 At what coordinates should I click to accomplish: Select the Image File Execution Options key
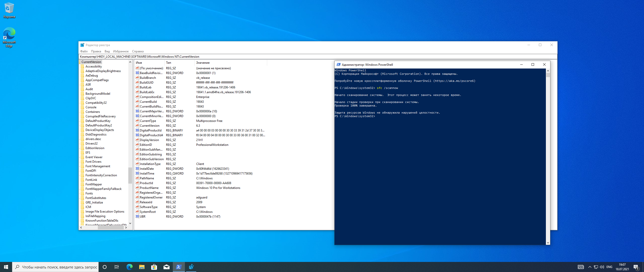point(105,212)
